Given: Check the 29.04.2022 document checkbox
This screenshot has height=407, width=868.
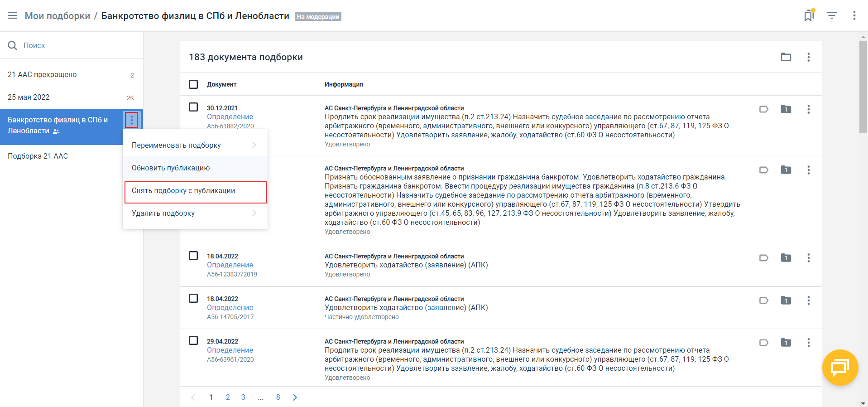Looking at the screenshot, I should point(193,340).
